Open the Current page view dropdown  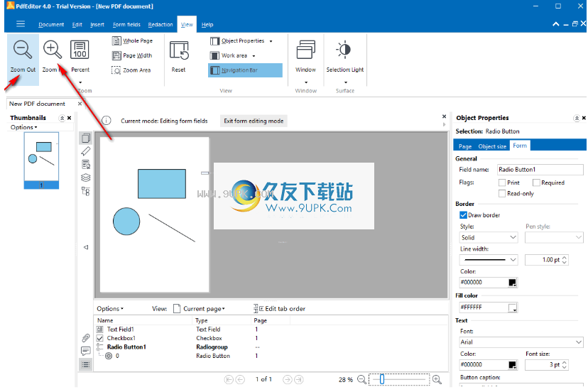[199, 309]
